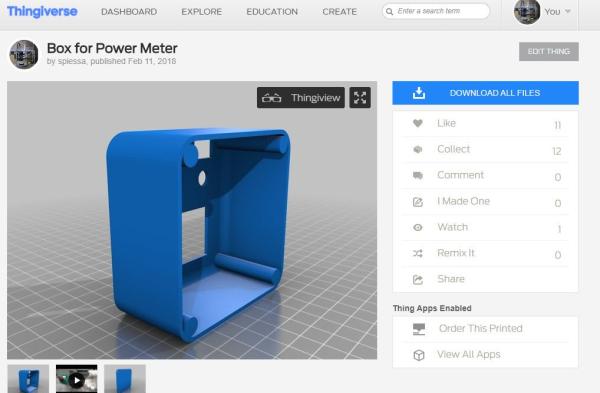This screenshot has height=393, width=600.
Task: Click the Collect icon
Action: coord(418,149)
